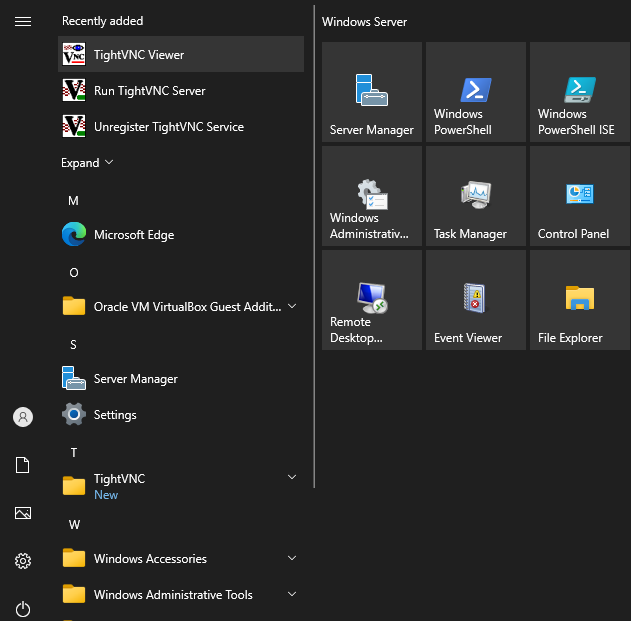Click the Windows Server group title

click(364, 22)
